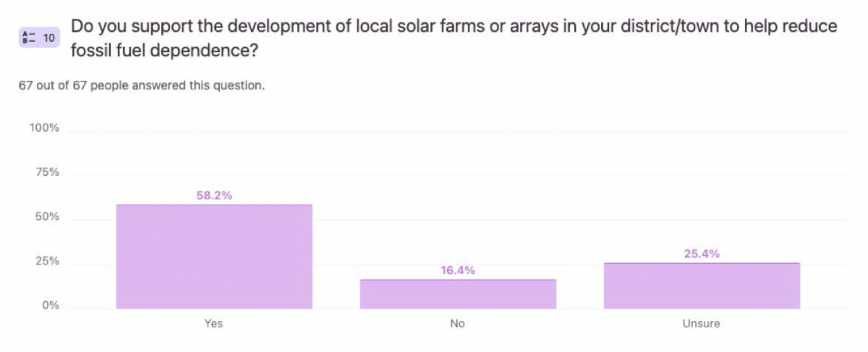Click the "fossil fuel dependence?" text line
This screenshot has width=868, height=352.
point(165,51)
